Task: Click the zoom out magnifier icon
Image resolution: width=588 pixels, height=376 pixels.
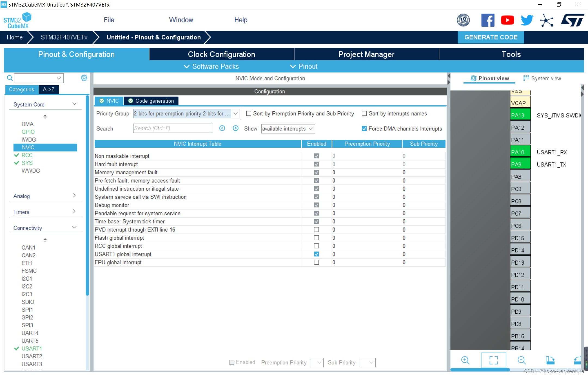Action: [521, 360]
